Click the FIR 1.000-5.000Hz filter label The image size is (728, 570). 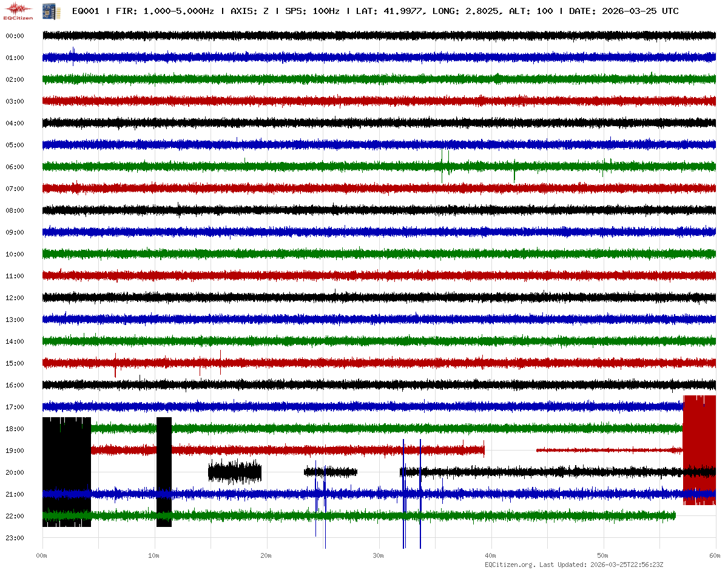click(164, 11)
